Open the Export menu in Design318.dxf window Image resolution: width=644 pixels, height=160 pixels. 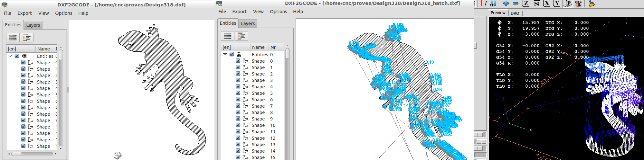[24, 13]
